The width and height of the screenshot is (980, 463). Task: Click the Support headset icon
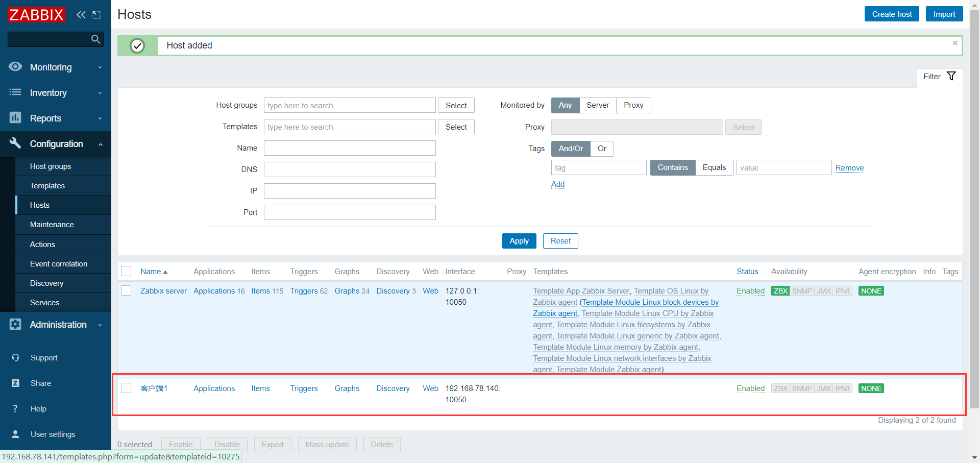pyautogui.click(x=15, y=358)
